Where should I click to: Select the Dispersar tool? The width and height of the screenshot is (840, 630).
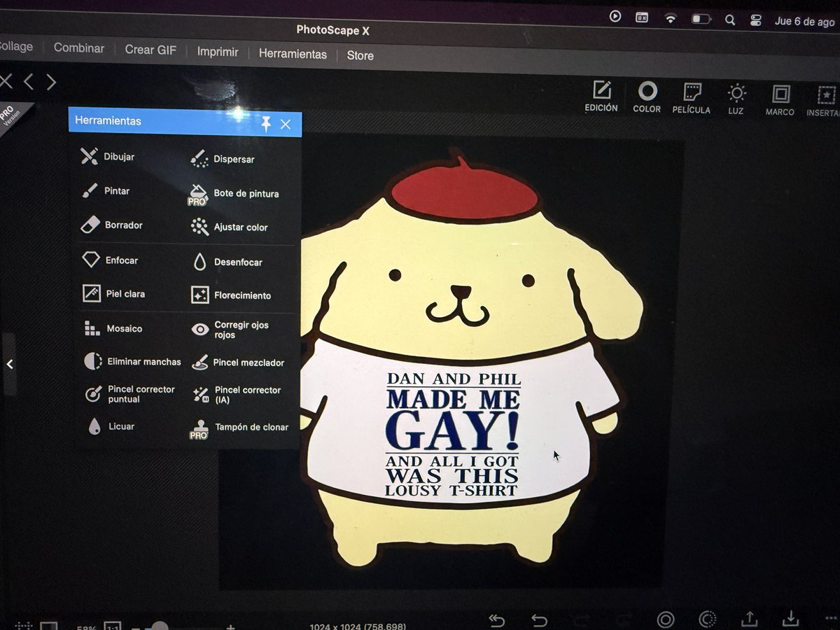click(x=223, y=159)
